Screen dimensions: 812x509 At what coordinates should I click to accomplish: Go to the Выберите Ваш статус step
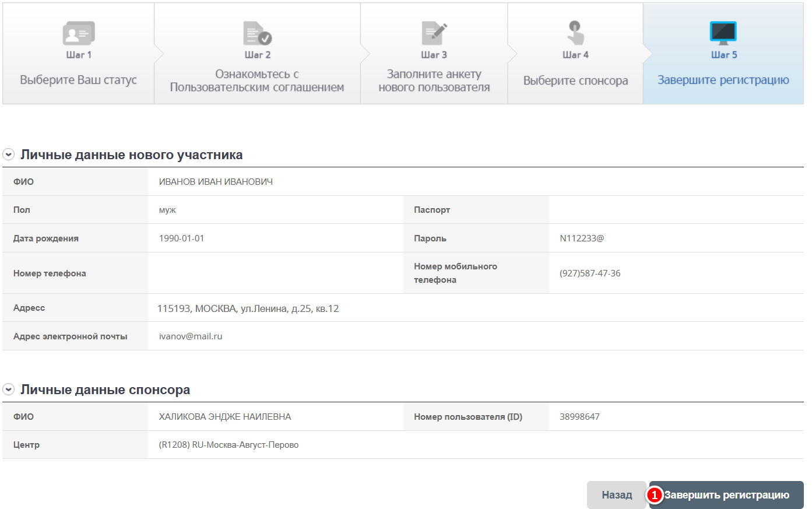78,80
